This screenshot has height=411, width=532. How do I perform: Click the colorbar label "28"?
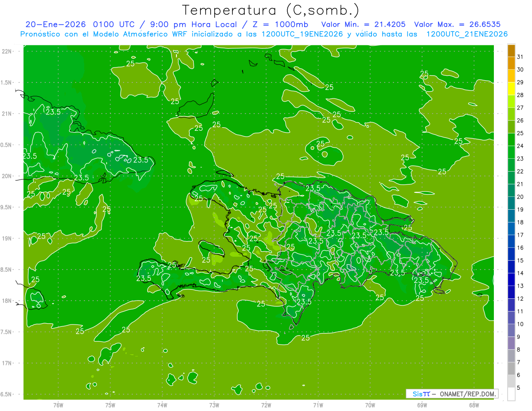[520, 95]
